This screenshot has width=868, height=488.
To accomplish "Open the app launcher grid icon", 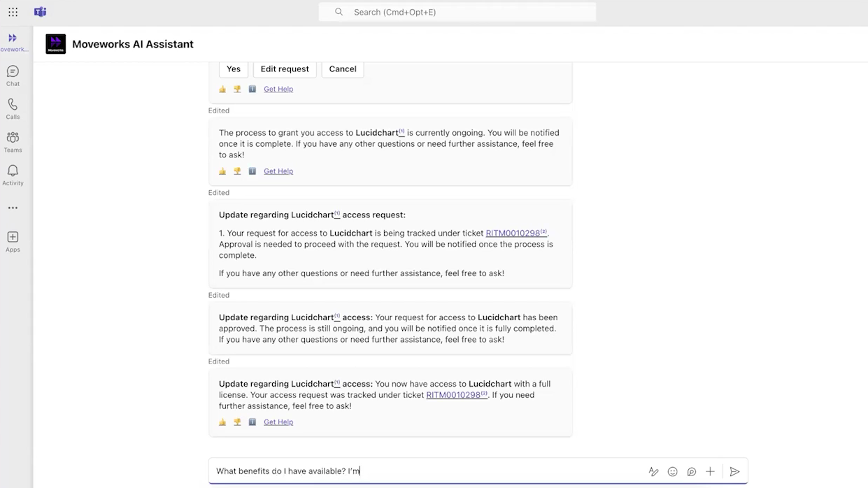I will tap(13, 12).
